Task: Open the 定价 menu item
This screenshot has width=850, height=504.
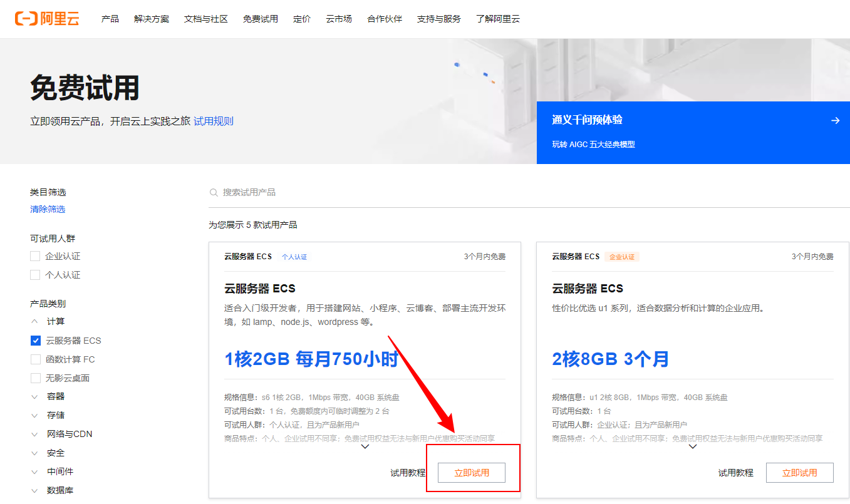Action: (x=302, y=18)
